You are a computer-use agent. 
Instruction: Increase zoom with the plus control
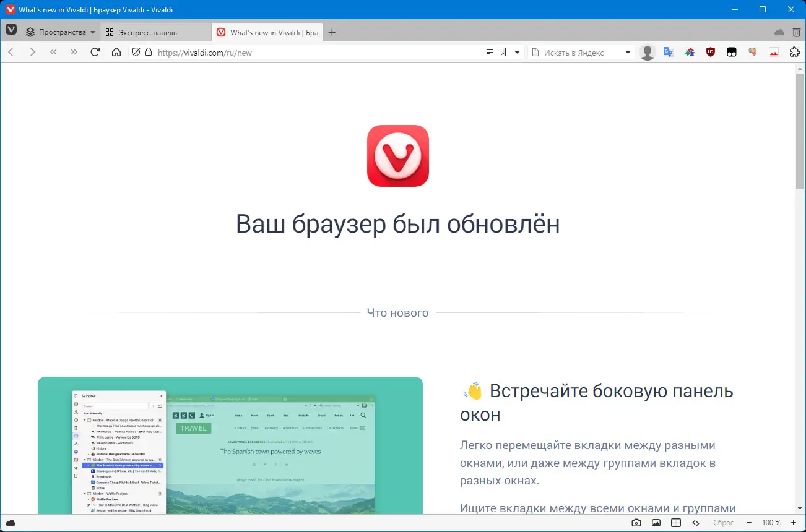coord(793,523)
